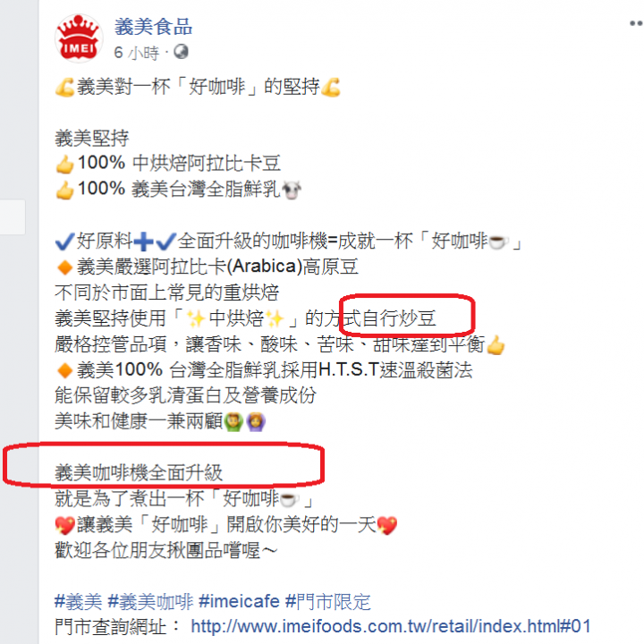Screen dimensions: 644x644
Task: Open the imeifoods.com.tw store lookup URL
Action: point(391,627)
